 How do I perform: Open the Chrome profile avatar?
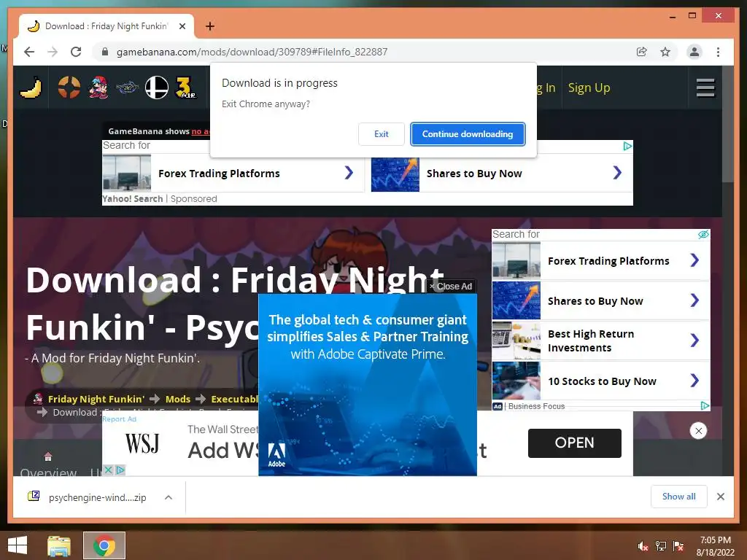(694, 52)
